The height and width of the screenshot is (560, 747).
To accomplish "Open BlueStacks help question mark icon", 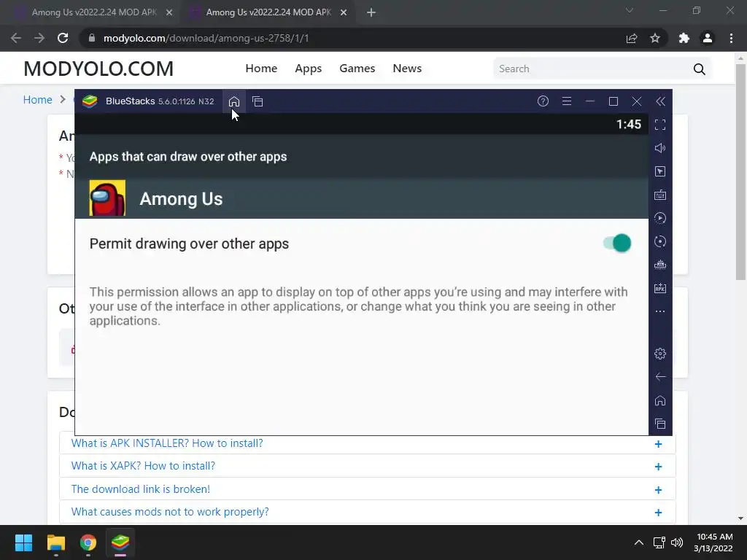I will 543,101.
